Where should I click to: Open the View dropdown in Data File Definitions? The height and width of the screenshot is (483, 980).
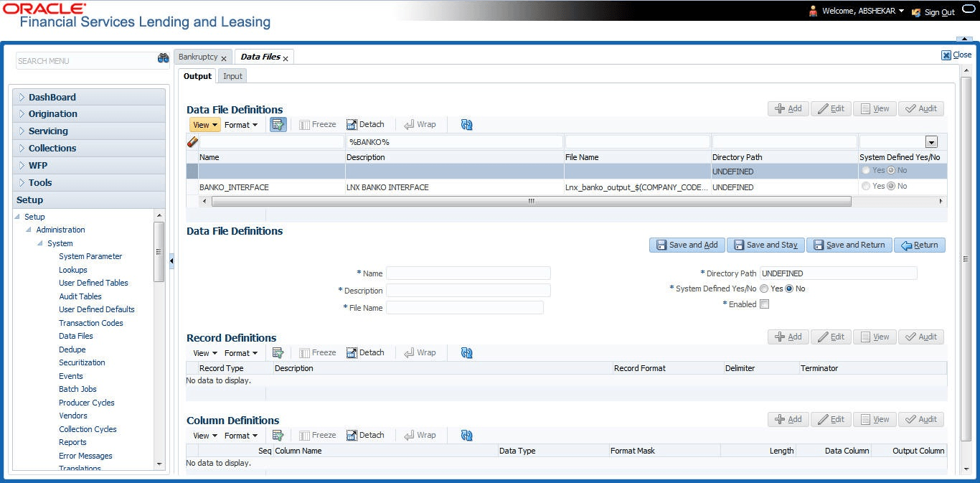click(204, 125)
